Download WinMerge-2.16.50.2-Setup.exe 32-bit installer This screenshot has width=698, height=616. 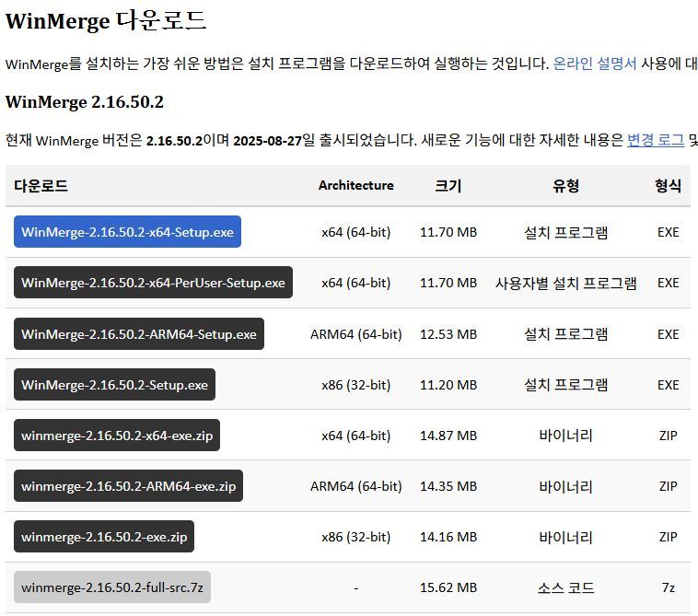point(114,385)
